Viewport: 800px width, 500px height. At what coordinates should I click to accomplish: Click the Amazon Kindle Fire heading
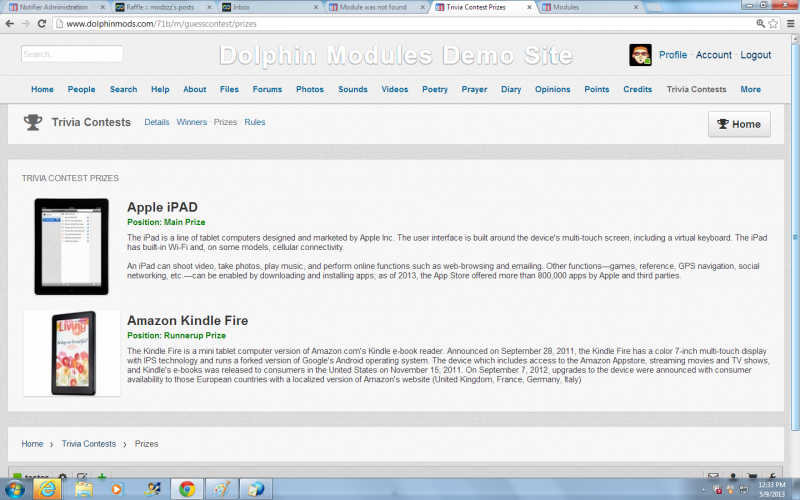tap(187, 320)
